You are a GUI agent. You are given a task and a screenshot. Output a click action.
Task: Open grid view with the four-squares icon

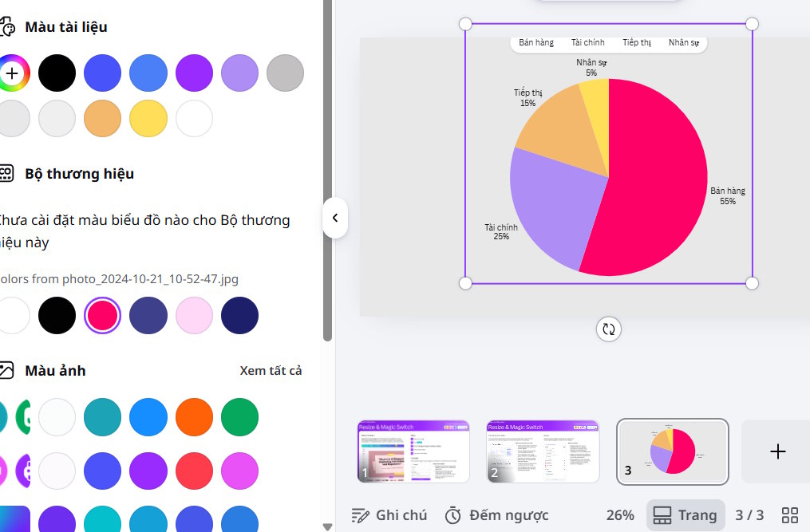(x=791, y=514)
